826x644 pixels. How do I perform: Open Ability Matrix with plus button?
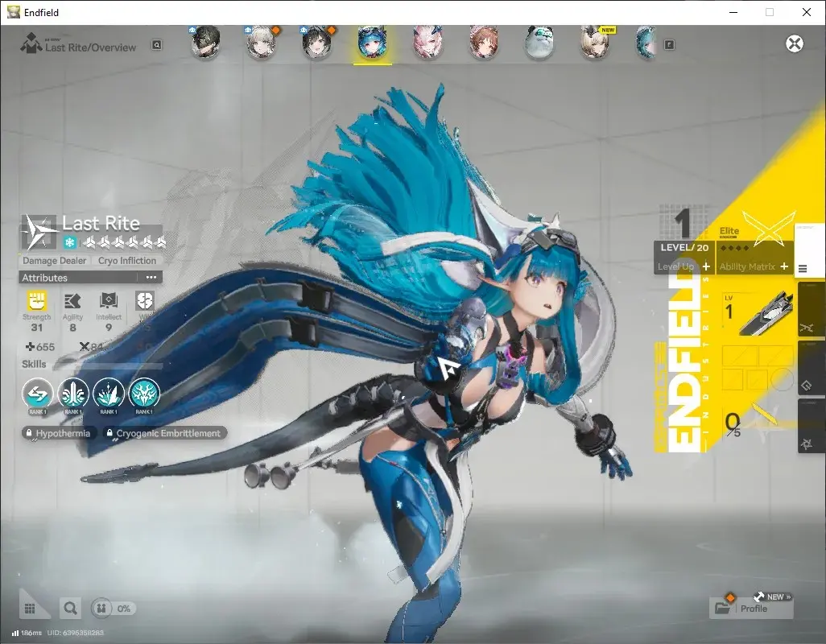pos(784,266)
